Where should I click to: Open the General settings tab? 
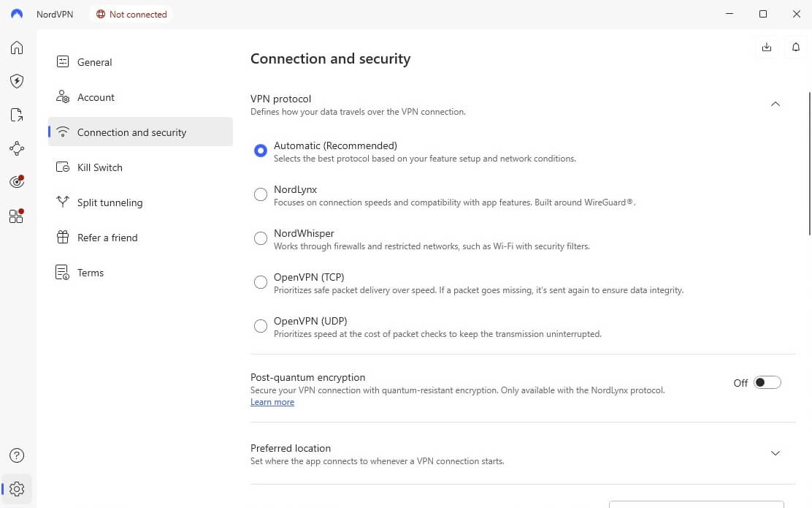point(140,62)
